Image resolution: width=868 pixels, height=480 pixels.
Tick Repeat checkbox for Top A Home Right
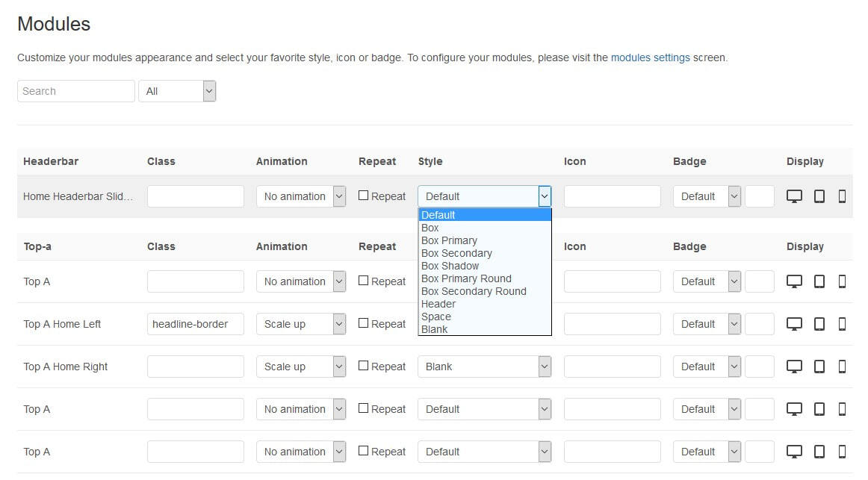[364, 366]
